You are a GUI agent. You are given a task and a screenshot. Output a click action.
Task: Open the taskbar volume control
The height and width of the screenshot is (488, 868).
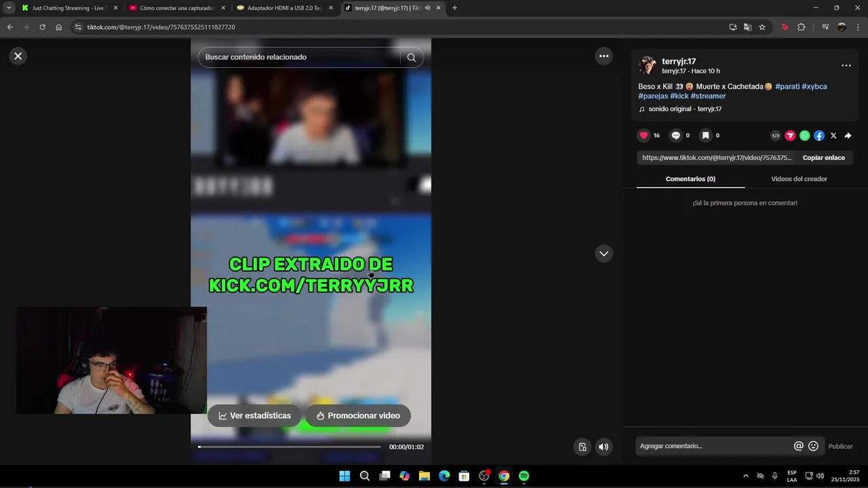pyautogui.click(x=820, y=476)
